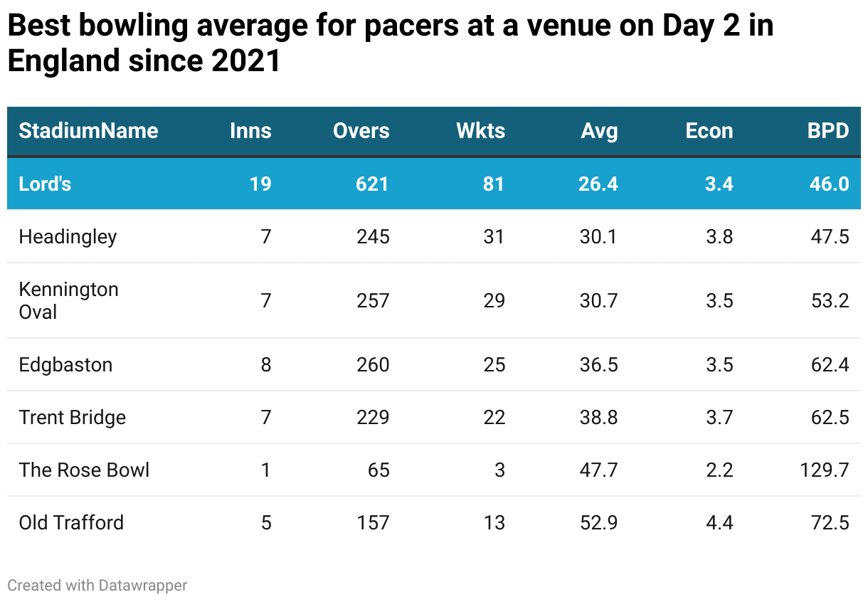The image size is (868, 602).
Task: Select the Wkts column header
Action: click(x=480, y=131)
